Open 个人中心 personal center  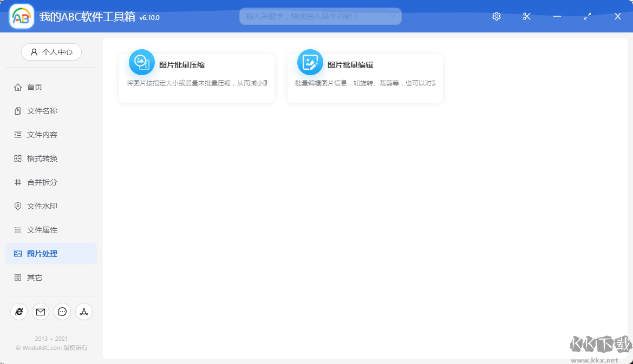click(51, 52)
